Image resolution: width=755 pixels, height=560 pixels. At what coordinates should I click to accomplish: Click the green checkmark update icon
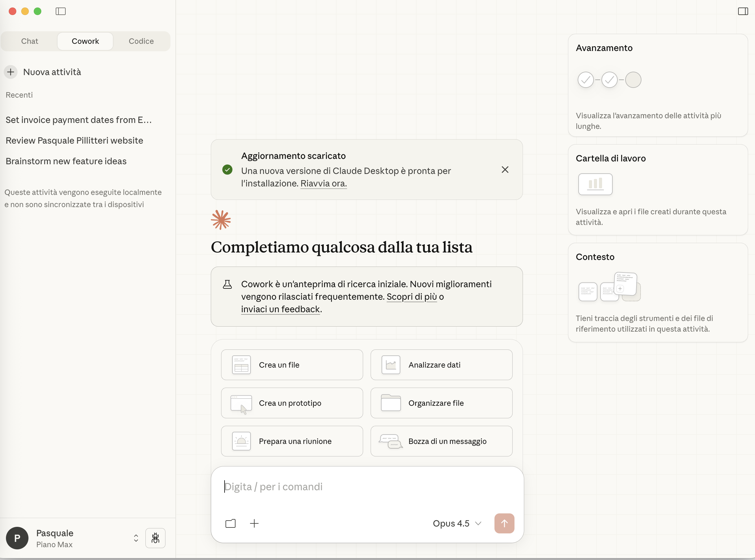click(x=227, y=170)
